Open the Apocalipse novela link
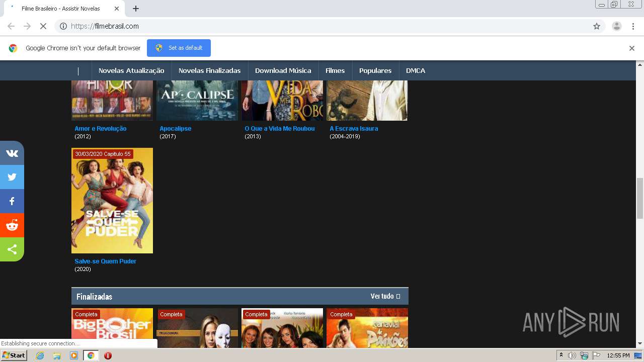 pyautogui.click(x=176, y=129)
